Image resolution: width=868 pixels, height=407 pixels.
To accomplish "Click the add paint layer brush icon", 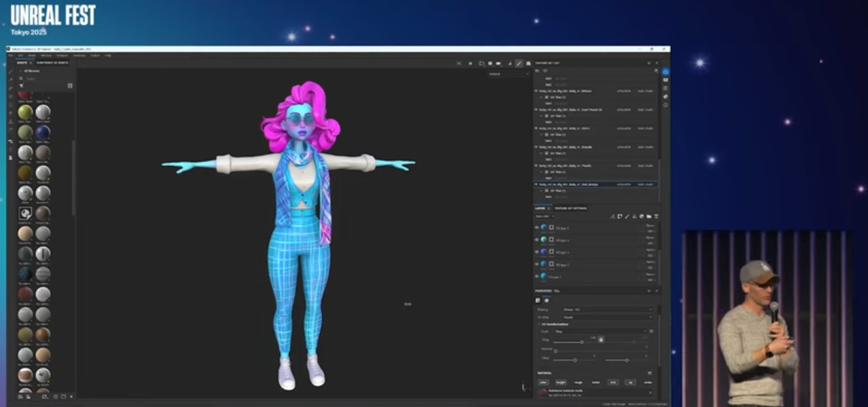I will [627, 216].
